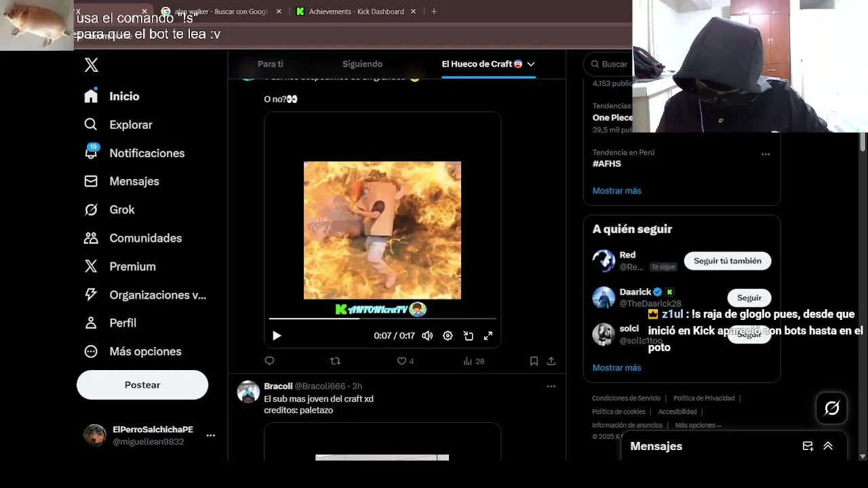868x488 pixels.
Task: Open more options for #AFHS trend
Action: [x=766, y=154]
